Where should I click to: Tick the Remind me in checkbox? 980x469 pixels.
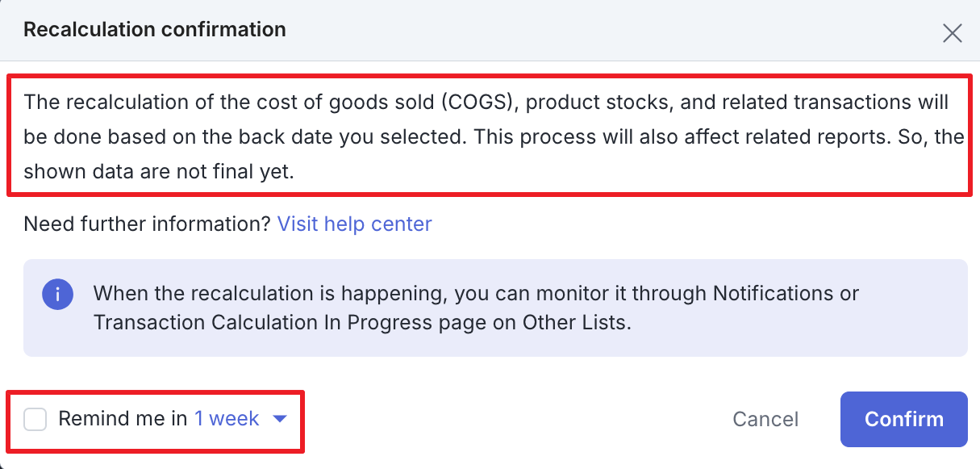35,419
